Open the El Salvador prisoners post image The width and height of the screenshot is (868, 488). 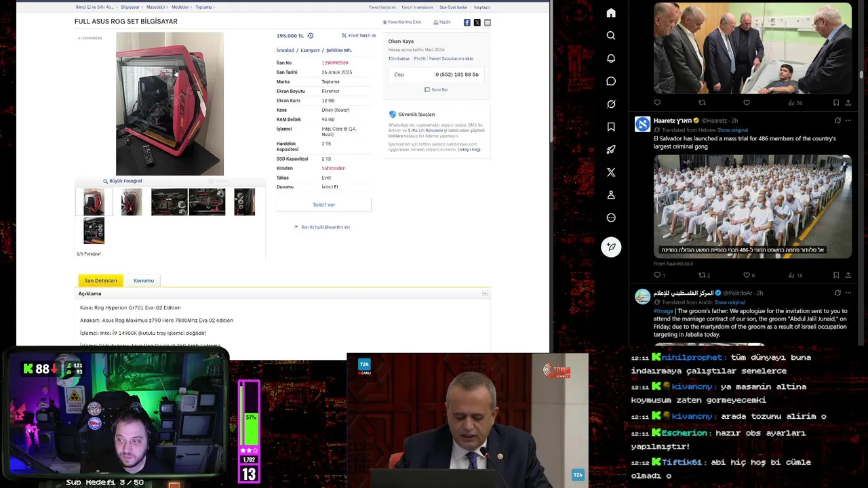click(752, 206)
